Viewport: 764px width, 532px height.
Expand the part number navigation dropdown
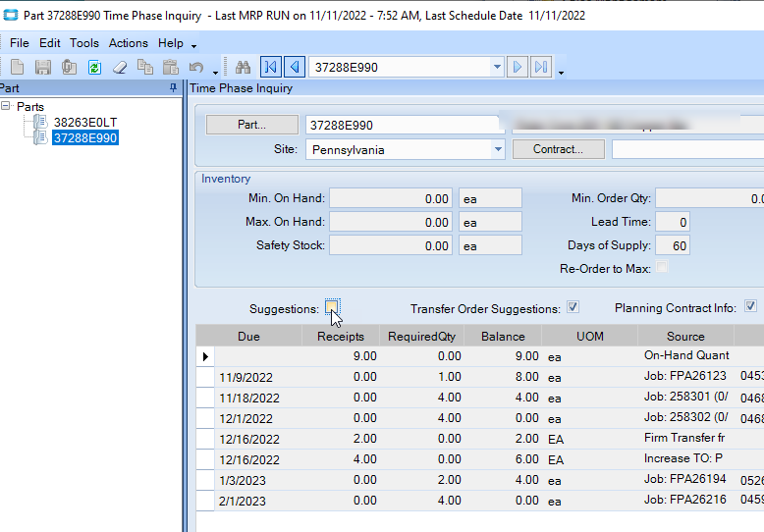pyautogui.click(x=497, y=68)
